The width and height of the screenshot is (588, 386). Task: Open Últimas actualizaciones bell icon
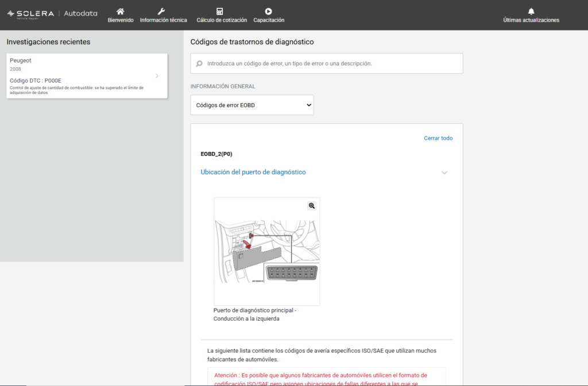[531, 11]
